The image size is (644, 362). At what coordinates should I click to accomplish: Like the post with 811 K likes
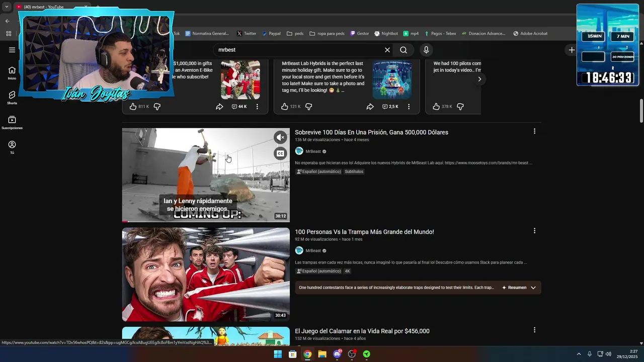pyautogui.click(x=133, y=107)
